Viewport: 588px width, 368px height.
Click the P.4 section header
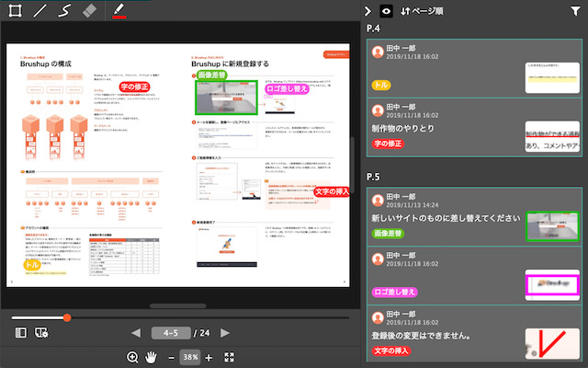[373, 29]
